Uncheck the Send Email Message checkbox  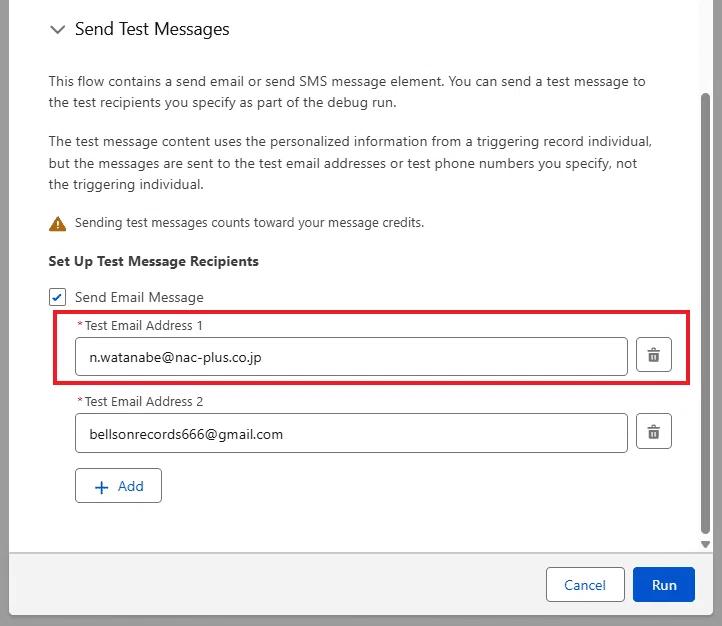58,297
